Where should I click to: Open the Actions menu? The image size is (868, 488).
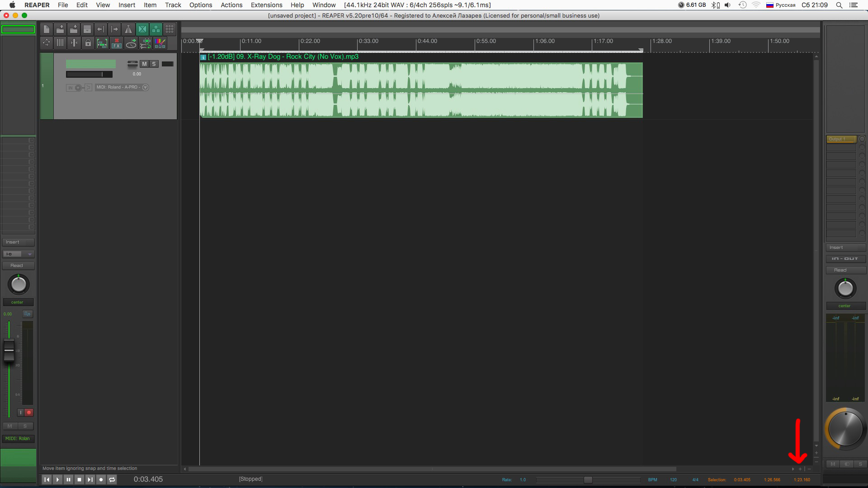[x=231, y=5]
